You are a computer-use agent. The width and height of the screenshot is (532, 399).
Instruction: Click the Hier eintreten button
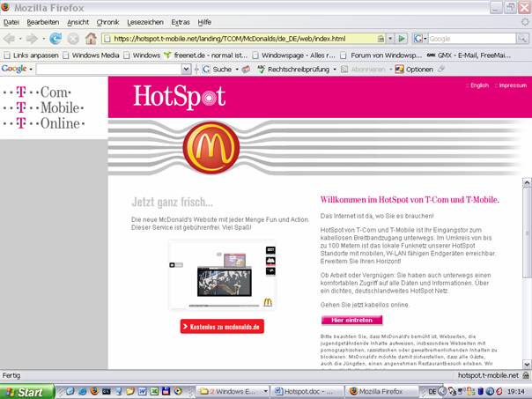click(x=351, y=320)
